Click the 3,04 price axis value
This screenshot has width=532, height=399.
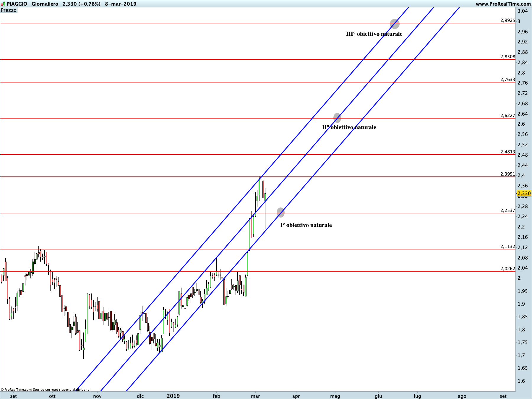click(x=523, y=11)
